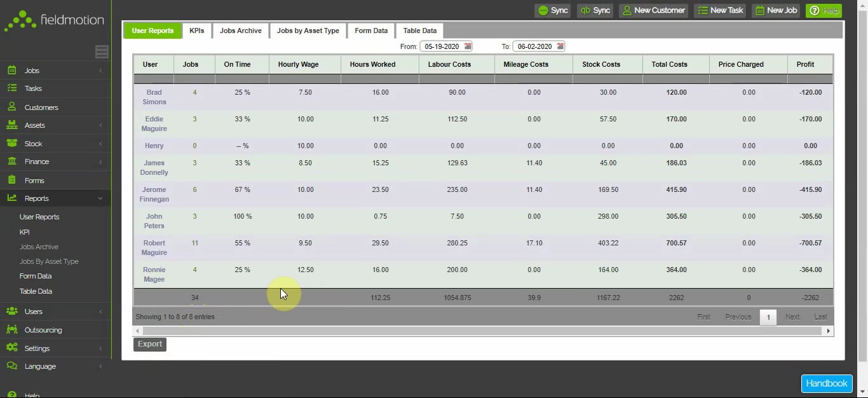Image resolution: width=868 pixels, height=398 pixels.
Task: Click the New Customer button
Action: (x=653, y=10)
